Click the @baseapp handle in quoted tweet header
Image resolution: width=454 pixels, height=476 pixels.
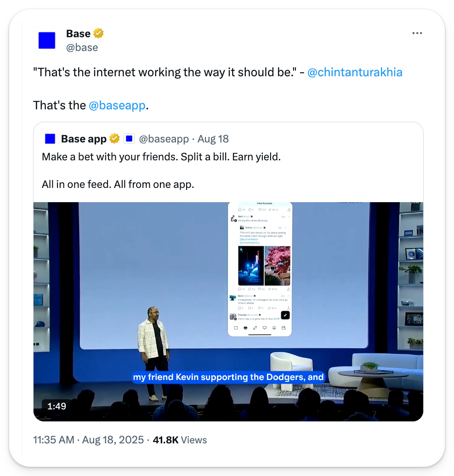point(164,139)
